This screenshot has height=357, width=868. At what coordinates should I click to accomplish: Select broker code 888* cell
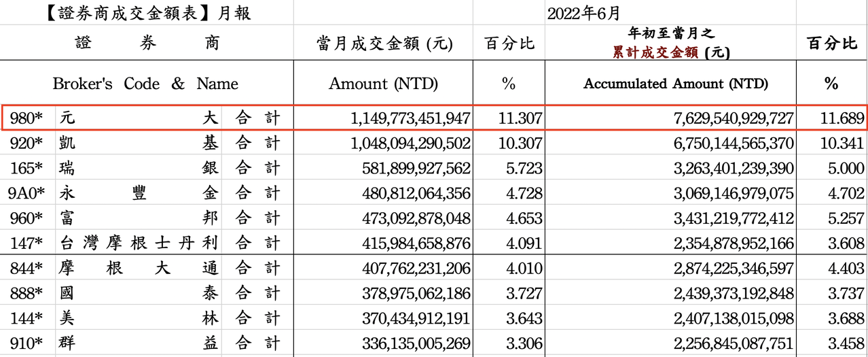pos(26,293)
